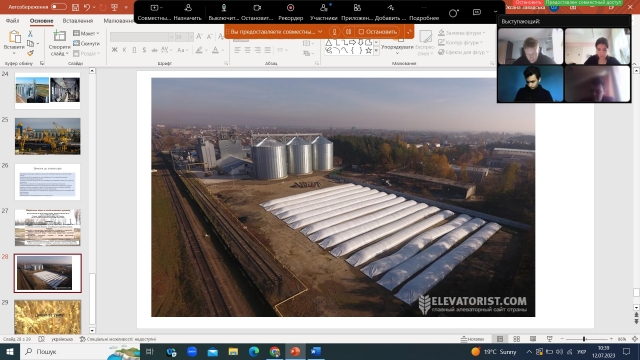The image size is (640, 360).
Task: Click the Save icon in title bar
Action: 75,7
